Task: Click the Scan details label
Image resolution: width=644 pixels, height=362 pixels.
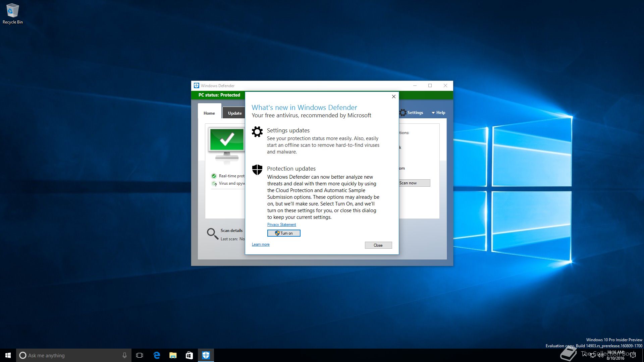Action: pyautogui.click(x=231, y=231)
